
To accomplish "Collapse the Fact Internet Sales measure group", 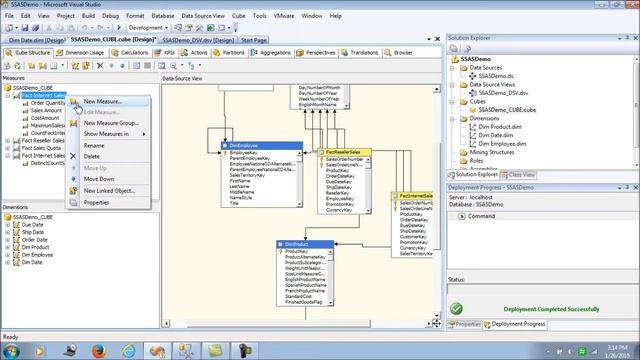I will pyautogui.click(x=7, y=96).
